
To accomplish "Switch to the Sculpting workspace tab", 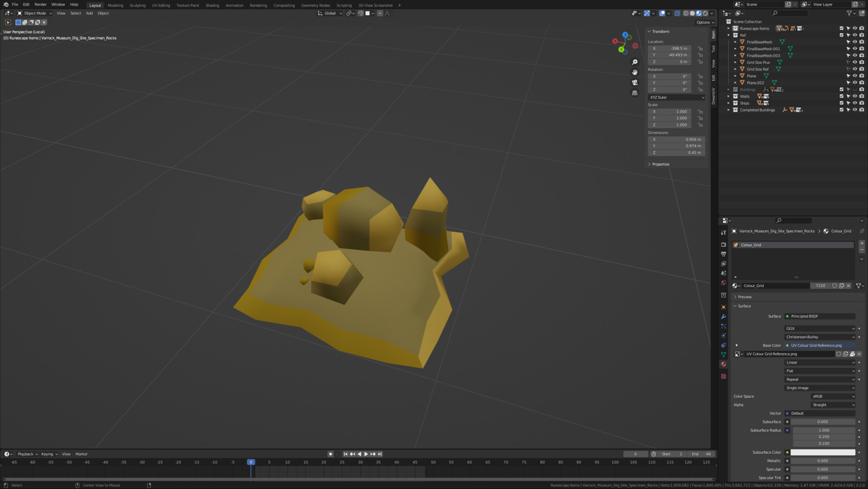I will 137,5.
